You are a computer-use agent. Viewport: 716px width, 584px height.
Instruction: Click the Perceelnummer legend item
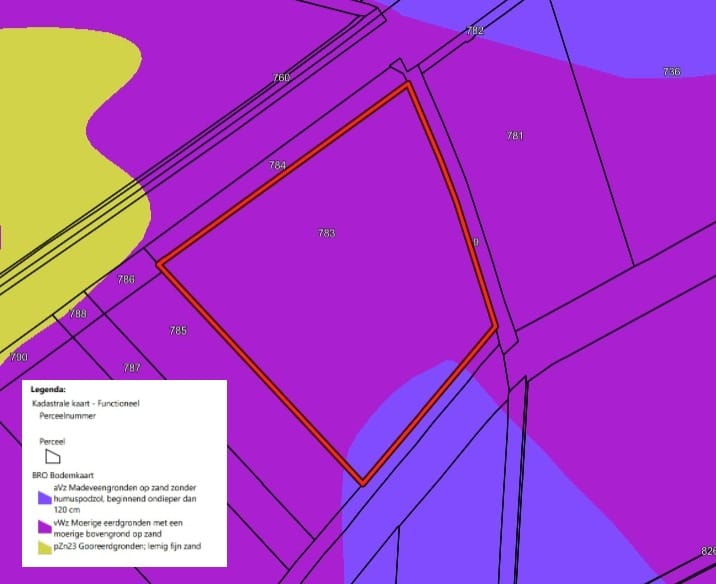coord(68,412)
